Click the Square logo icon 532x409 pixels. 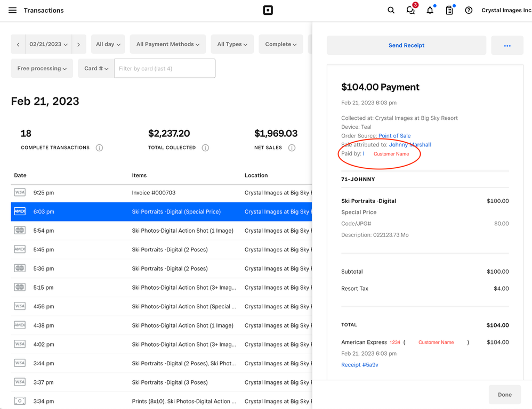[x=268, y=10]
